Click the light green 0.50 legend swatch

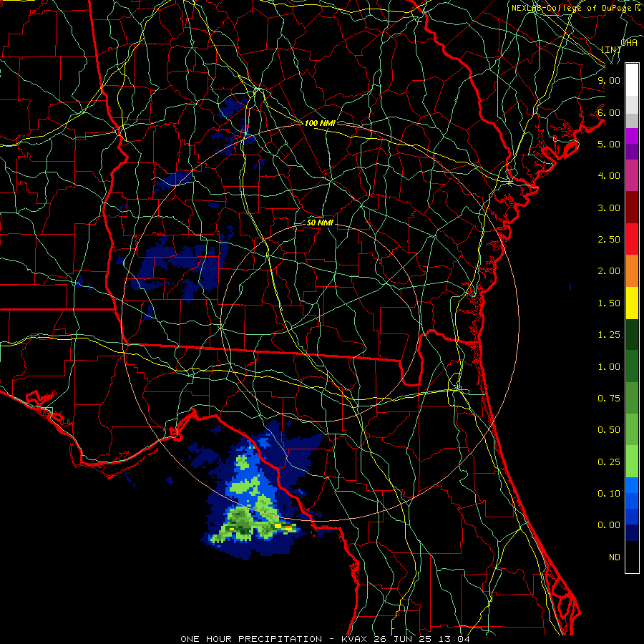pos(632,430)
